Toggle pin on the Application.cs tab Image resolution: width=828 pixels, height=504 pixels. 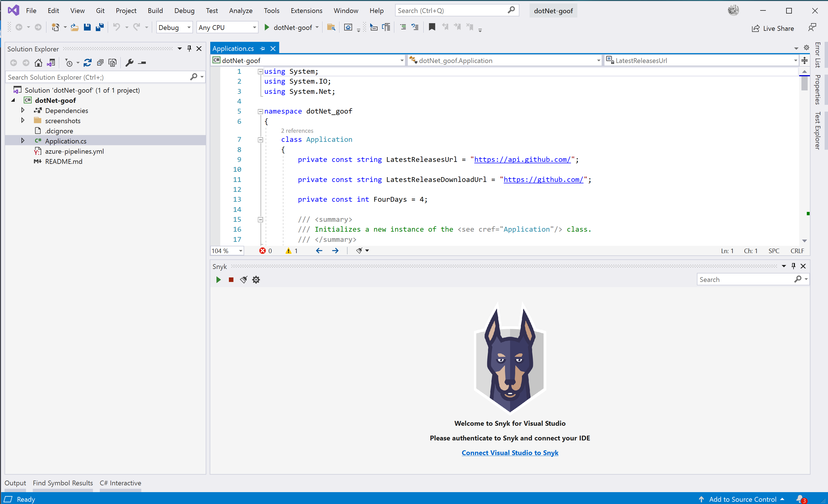pos(263,49)
